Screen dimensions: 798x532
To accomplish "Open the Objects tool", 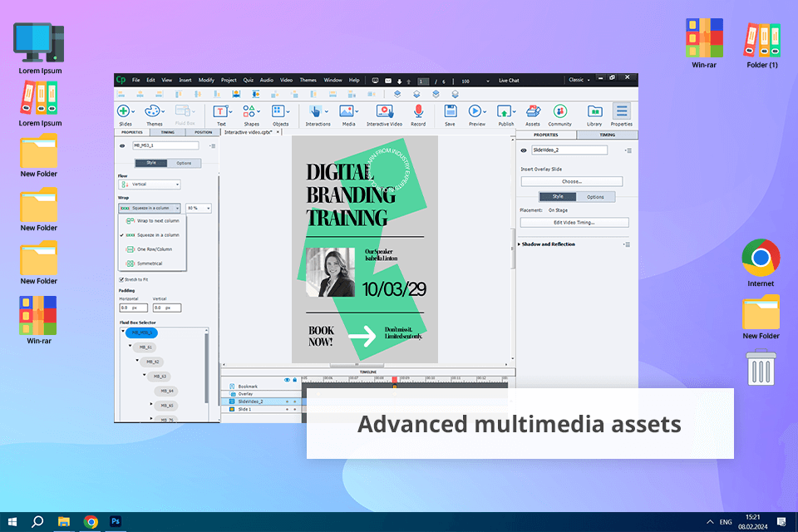I will [x=278, y=111].
